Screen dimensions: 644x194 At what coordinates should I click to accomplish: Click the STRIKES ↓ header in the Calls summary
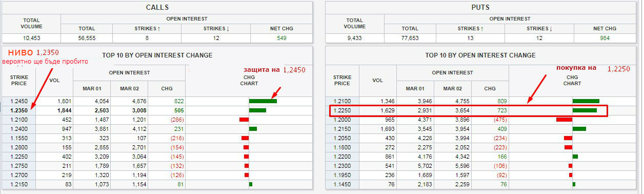click(216, 29)
